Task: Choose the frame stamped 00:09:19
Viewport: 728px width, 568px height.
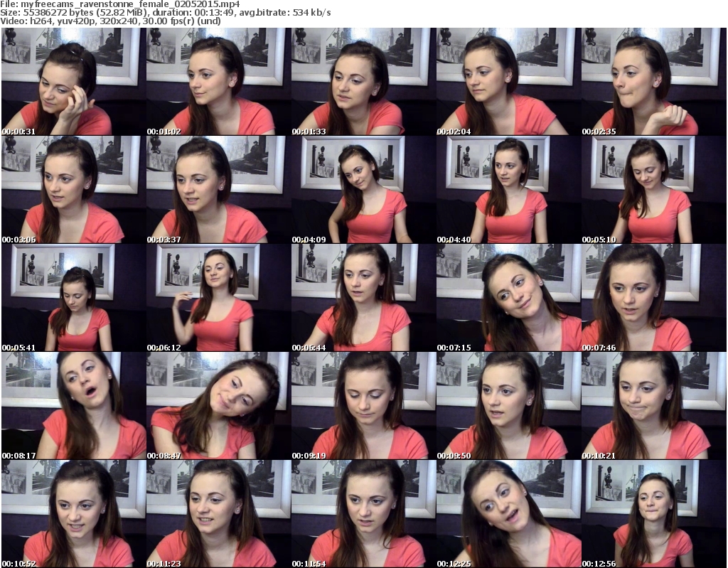Action: tap(363, 406)
